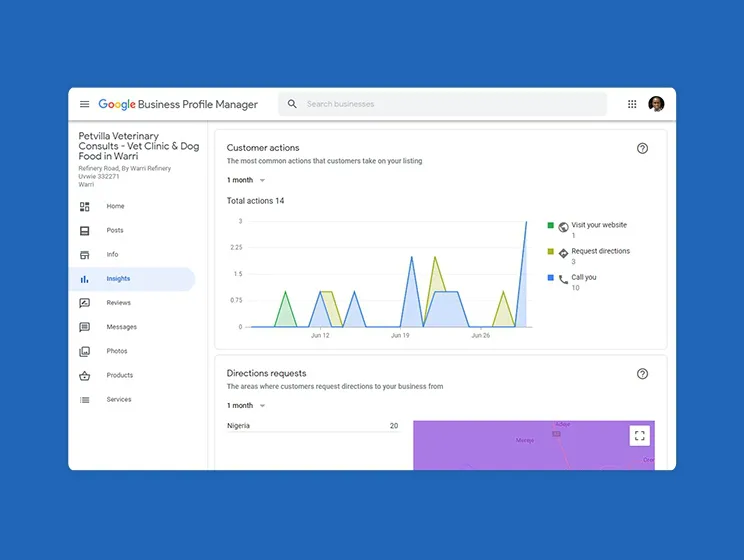
Task: Open help for Directions requests card
Action: pos(642,374)
